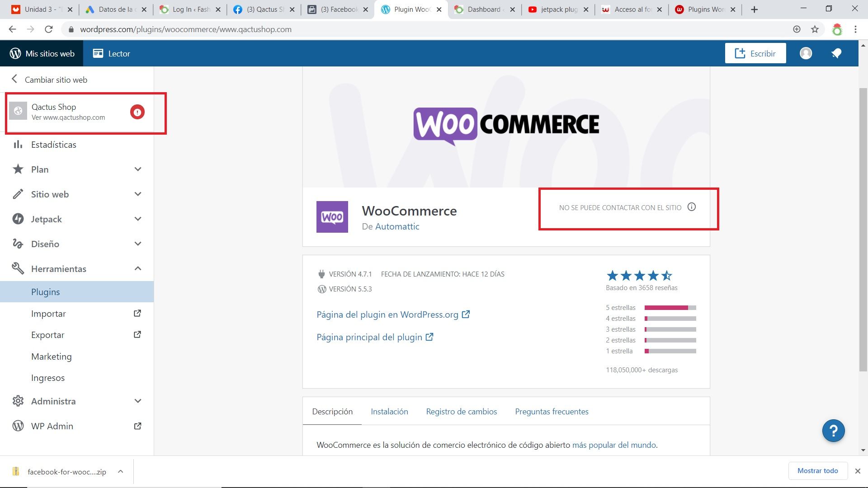Click the Estadísticas bar chart icon
Image resolution: width=868 pixels, height=488 pixels.
click(x=18, y=145)
